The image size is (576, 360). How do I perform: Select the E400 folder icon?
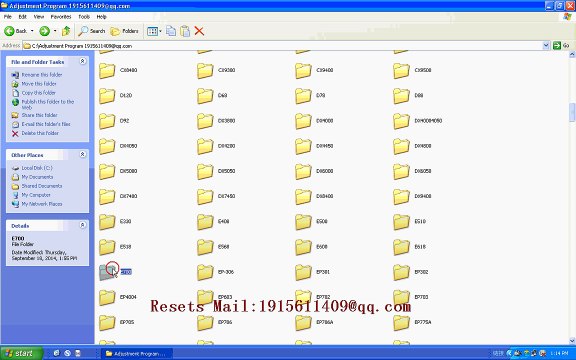click(x=205, y=222)
